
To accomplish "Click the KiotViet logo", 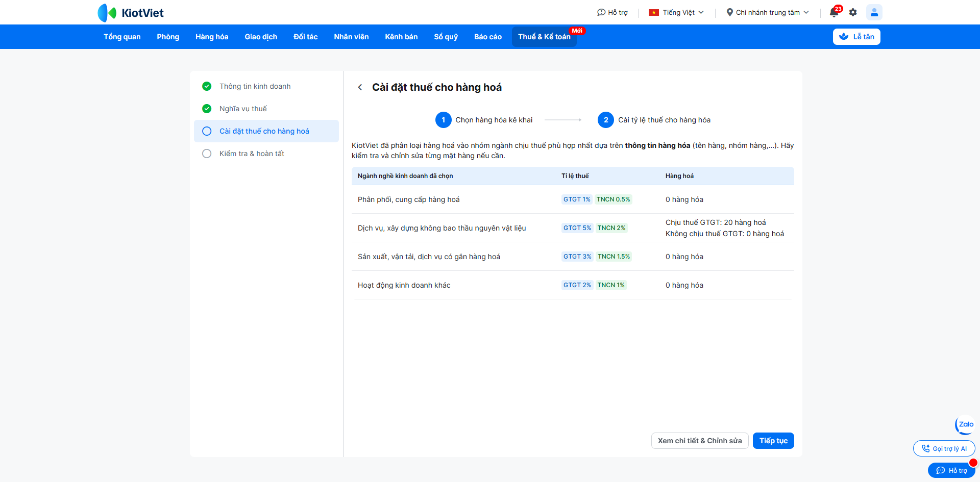I will [x=131, y=13].
